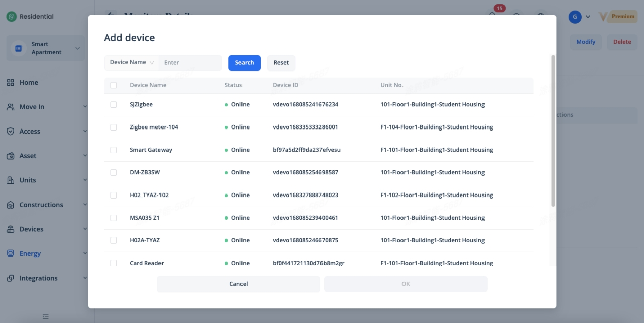
Task: Click the Devices icon in sidebar
Action: pos(11,229)
